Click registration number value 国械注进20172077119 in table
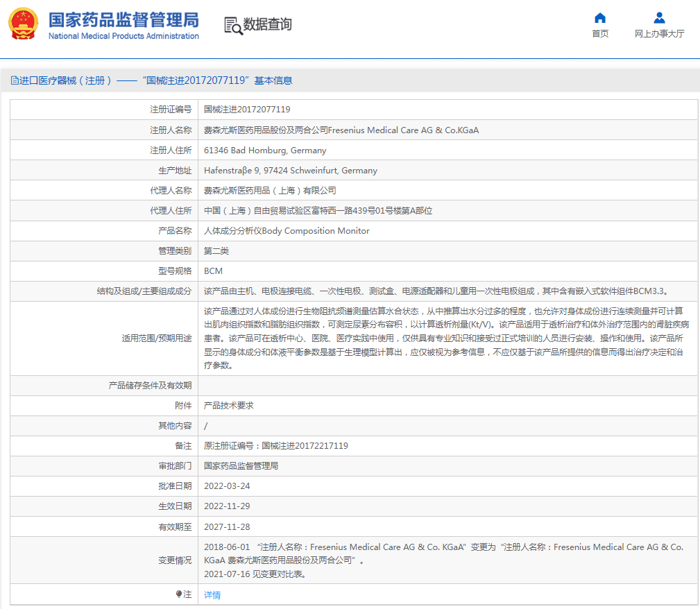 click(x=247, y=110)
